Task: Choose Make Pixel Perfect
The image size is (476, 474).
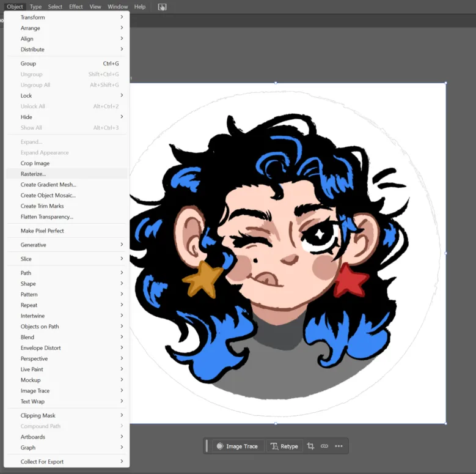Action: (67, 231)
